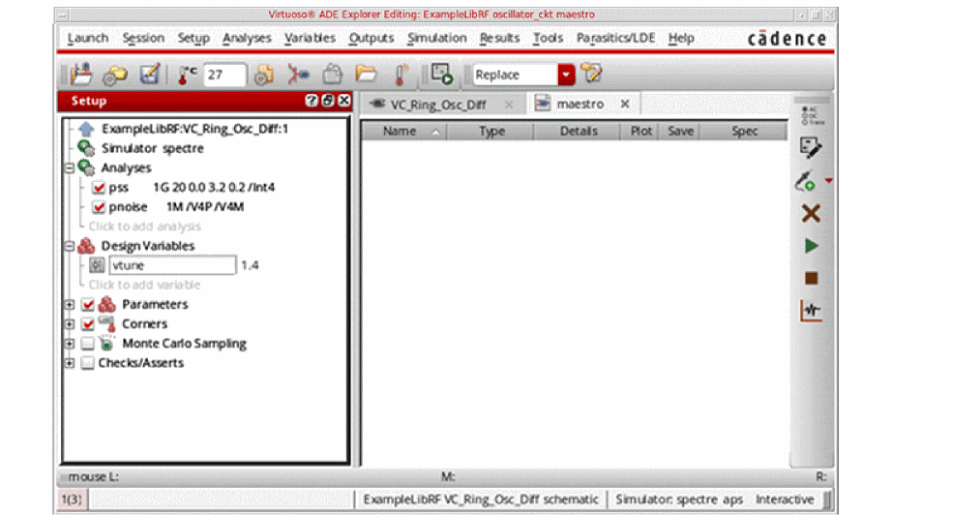Open the Variables menu
The width and height of the screenshot is (980, 516).
pyautogui.click(x=310, y=38)
